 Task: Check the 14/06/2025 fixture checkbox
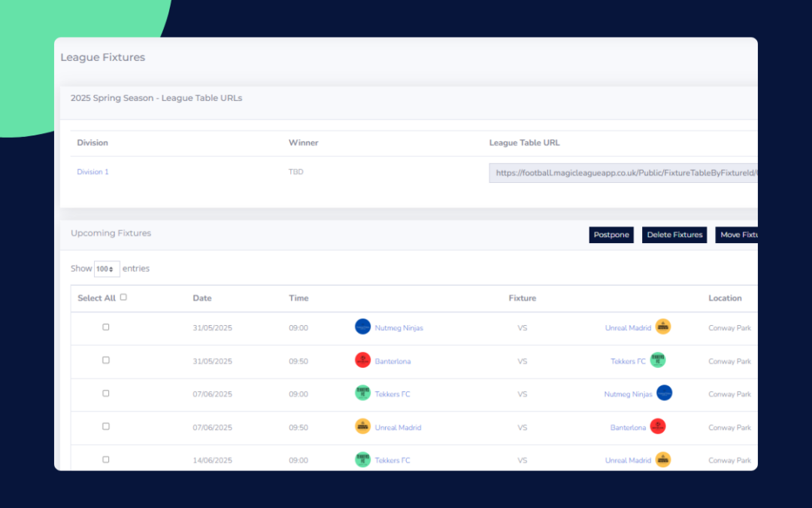tap(106, 460)
